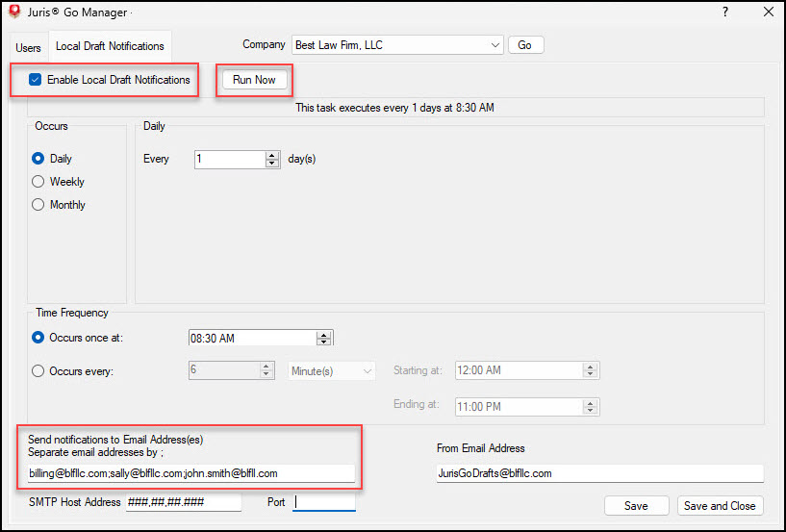This screenshot has width=786, height=532.
Task: Click the Occurs every interval field
Action: (x=224, y=370)
